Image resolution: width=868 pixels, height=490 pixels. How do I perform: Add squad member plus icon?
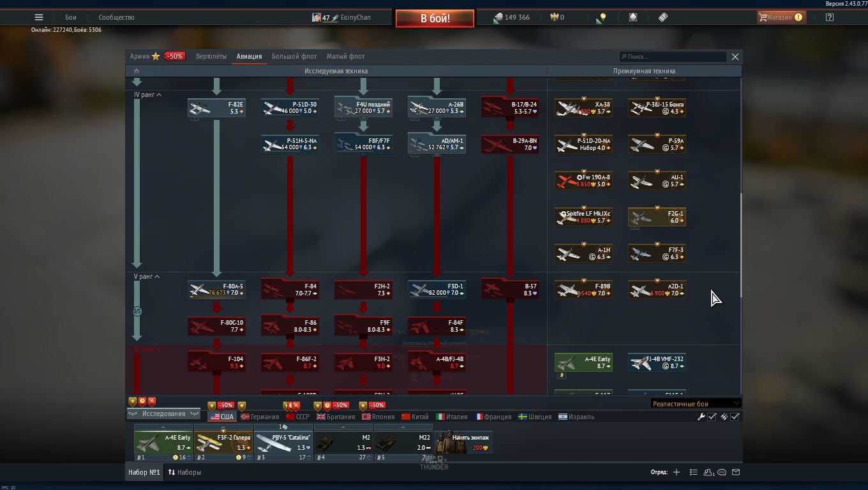click(x=677, y=473)
